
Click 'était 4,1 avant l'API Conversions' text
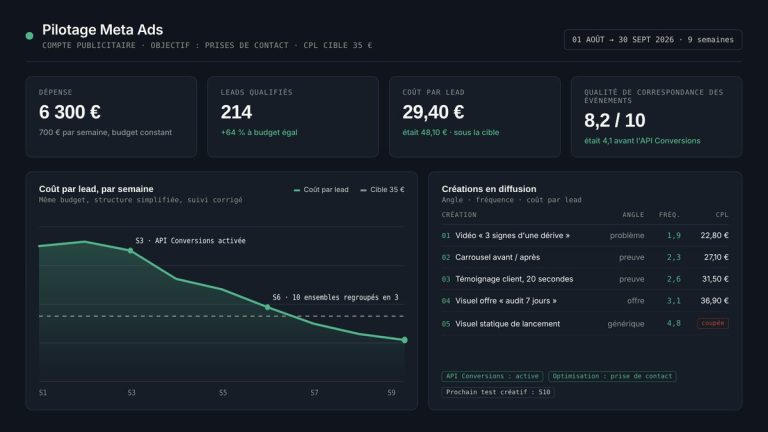642,141
